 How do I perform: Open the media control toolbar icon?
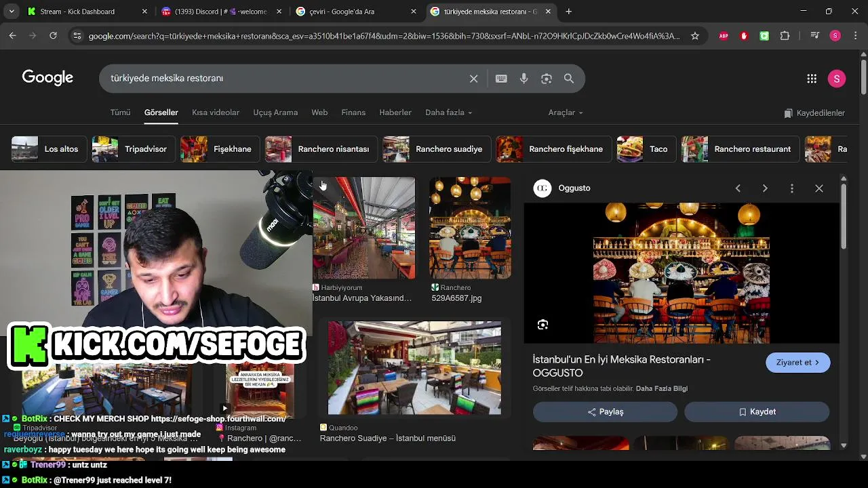point(814,36)
